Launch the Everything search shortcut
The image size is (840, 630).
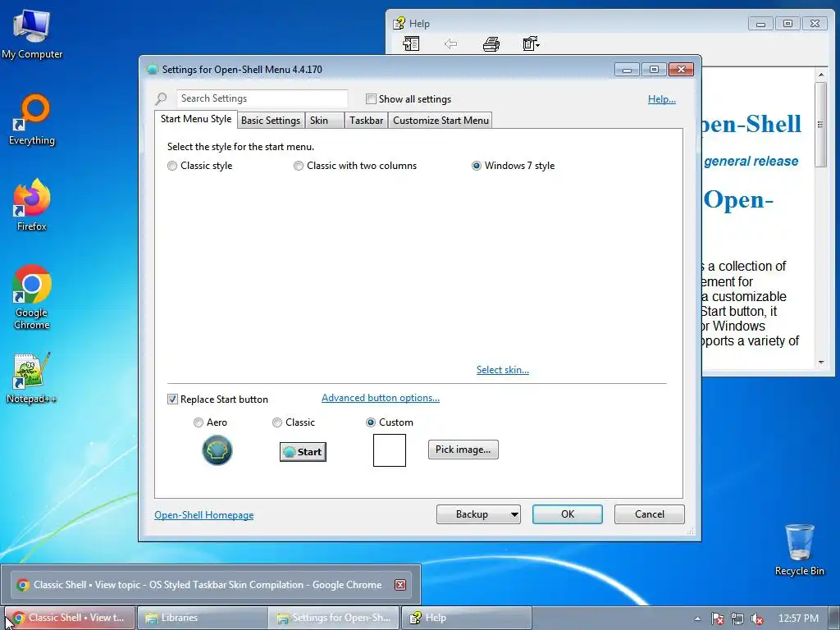32,120
